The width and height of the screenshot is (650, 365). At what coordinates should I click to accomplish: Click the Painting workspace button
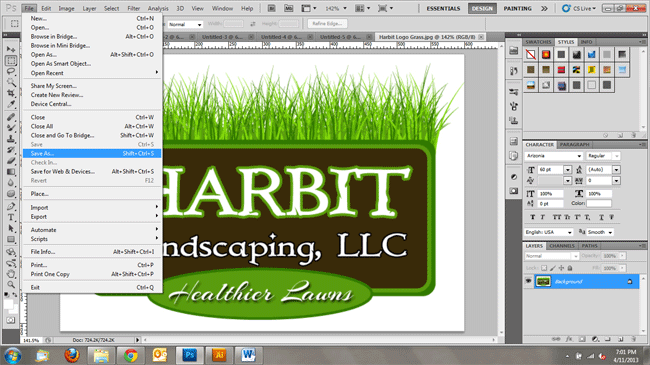pos(517,8)
